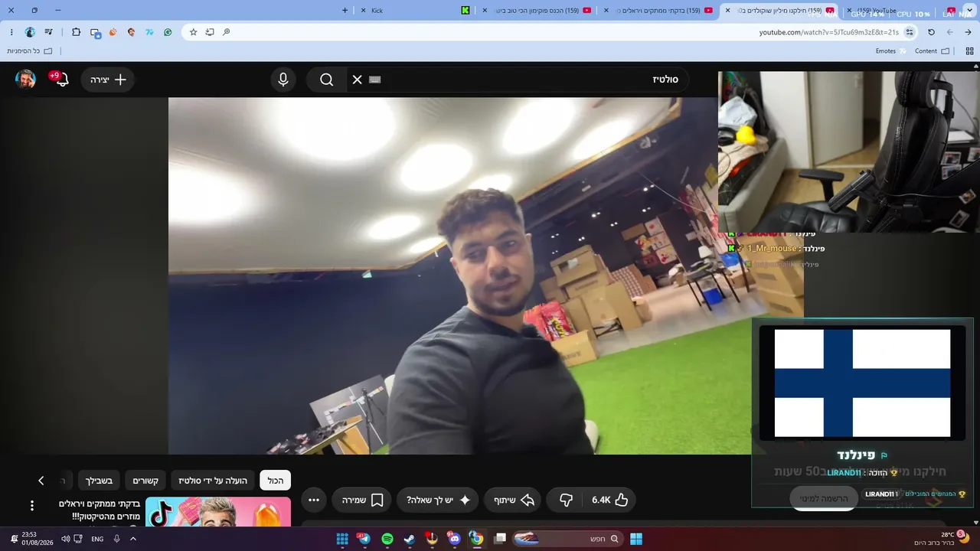
Task: Select the הכול filter chip
Action: tap(276, 481)
